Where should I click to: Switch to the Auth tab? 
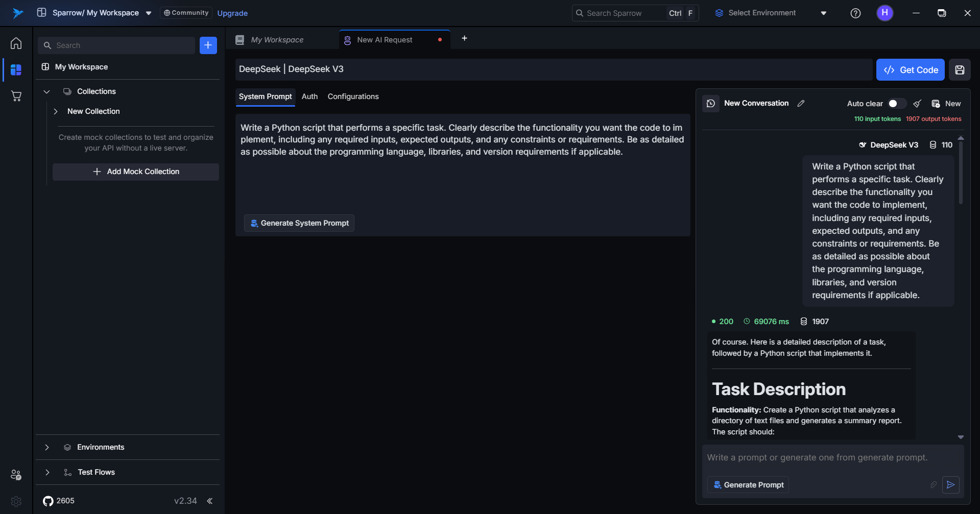(x=309, y=96)
